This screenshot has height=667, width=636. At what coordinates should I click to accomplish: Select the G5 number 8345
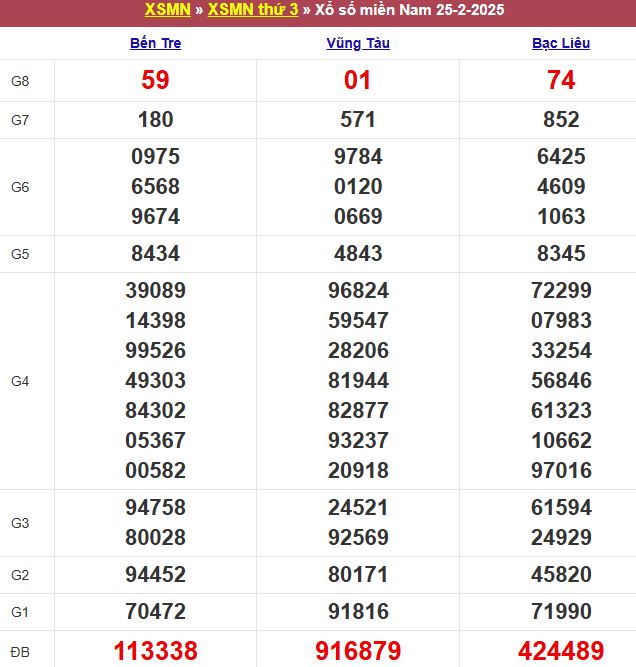(x=561, y=254)
